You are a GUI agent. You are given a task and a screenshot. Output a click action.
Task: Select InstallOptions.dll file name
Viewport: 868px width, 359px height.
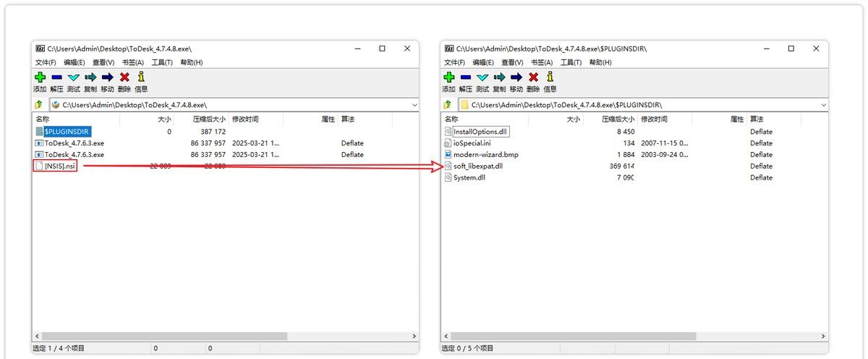pos(481,132)
